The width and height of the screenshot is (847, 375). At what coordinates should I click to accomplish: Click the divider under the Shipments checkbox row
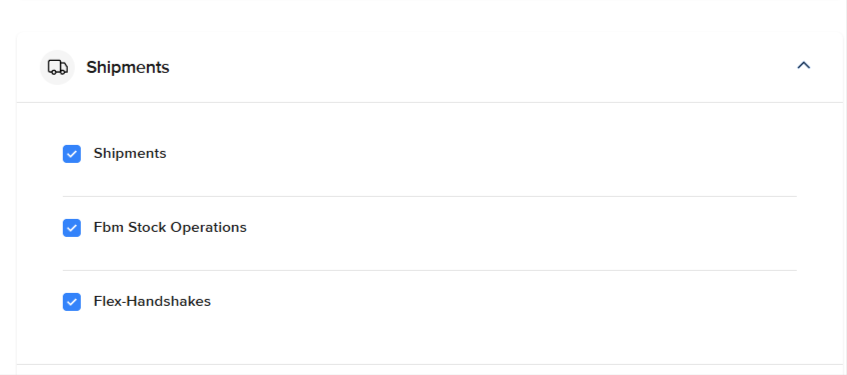tap(429, 197)
